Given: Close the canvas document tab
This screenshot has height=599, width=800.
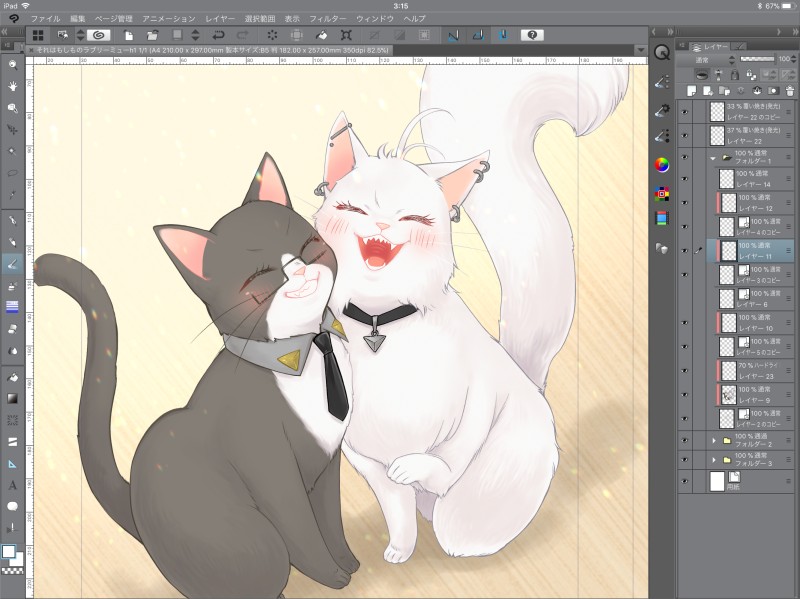Looking at the screenshot, I should click(31, 51).
